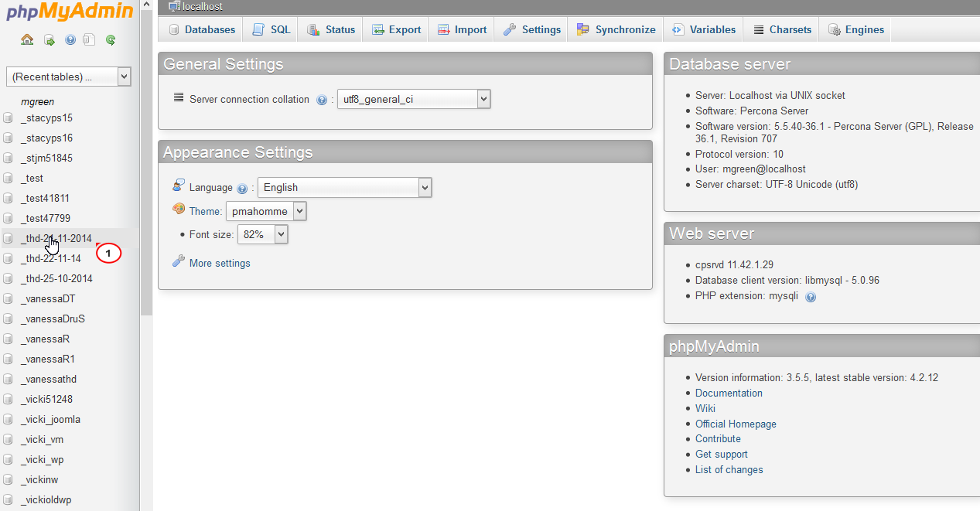The image size is (980, 511).
Task: Open the Status tab
Action: pos(331,29)
